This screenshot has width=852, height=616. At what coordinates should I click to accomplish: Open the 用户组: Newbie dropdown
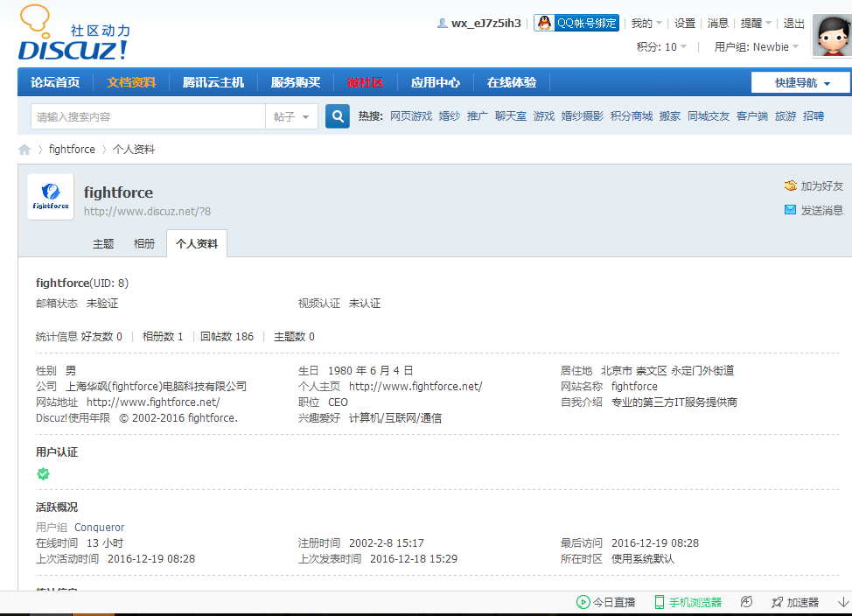point(757,46)
